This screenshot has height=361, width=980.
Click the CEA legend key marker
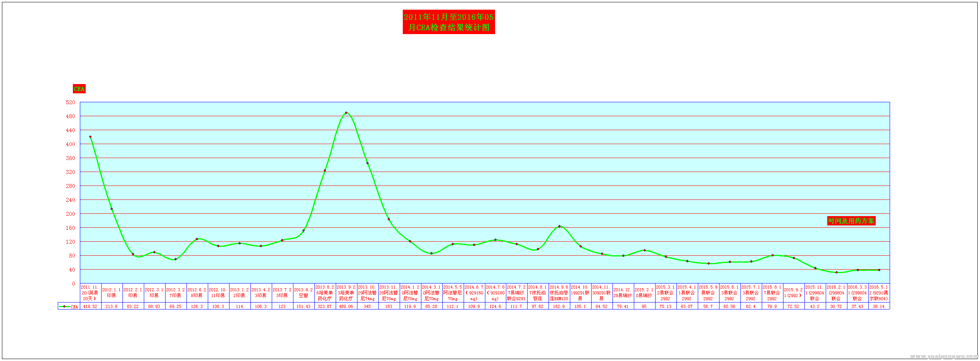pyautogui.click(x=64, y=306)
